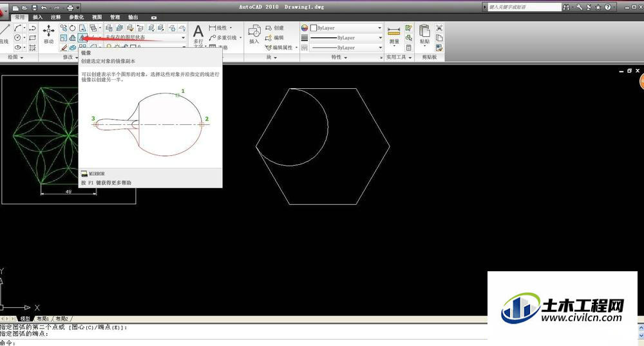Switch to the 插入 ribbon tab
Viewport: 644px width, 346px height.
38,17
